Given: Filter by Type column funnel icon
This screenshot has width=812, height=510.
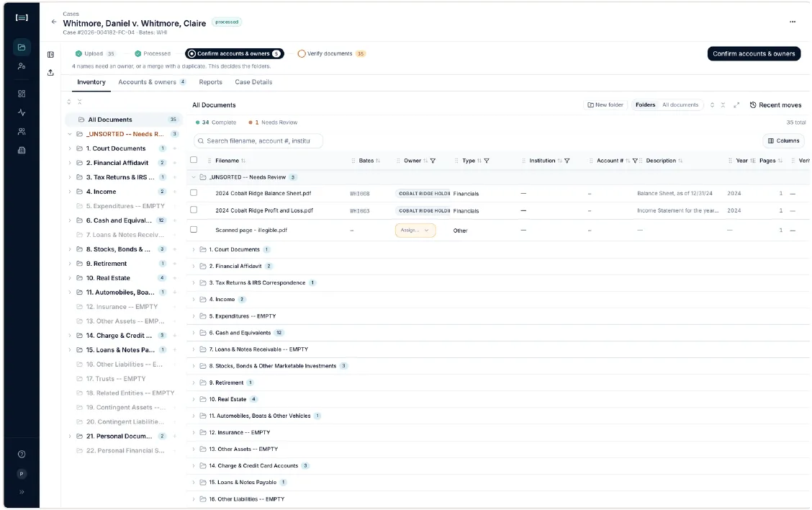Looking at the screenshot, I should point(487,161).
